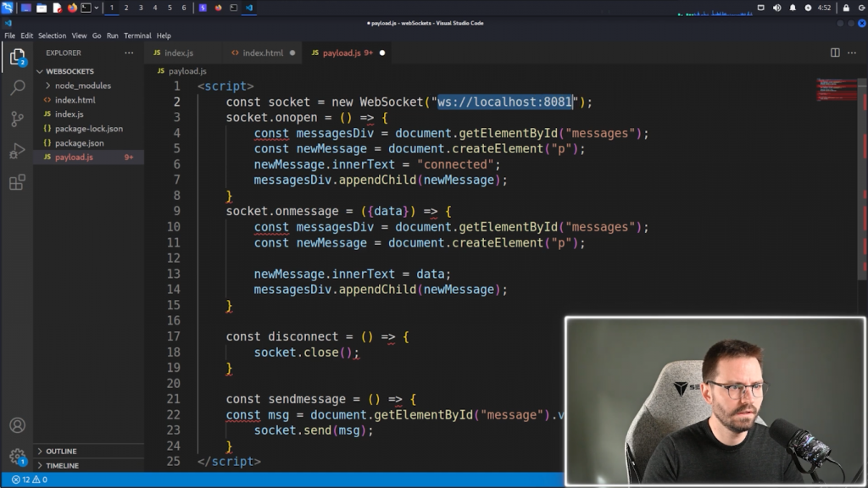Switch to the index.html editor tab
The image size is (868, 488).
pos(263,53)
